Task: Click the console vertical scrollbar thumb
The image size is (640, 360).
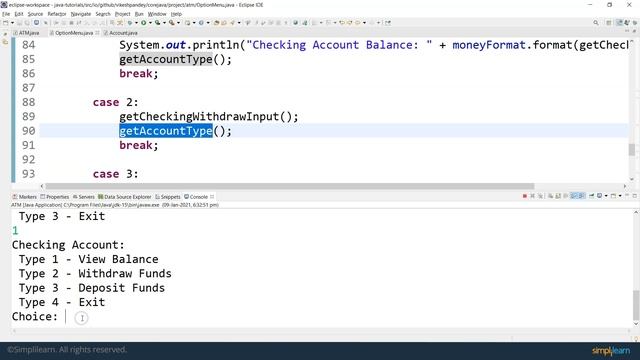Action: (x=636, y=305)
